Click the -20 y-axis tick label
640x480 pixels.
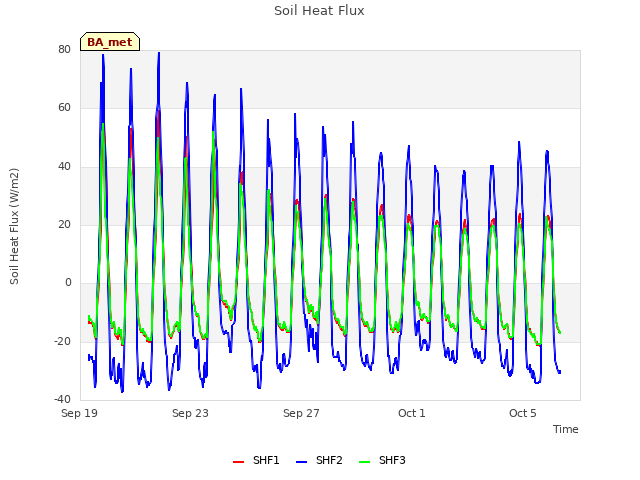[62, 341]
